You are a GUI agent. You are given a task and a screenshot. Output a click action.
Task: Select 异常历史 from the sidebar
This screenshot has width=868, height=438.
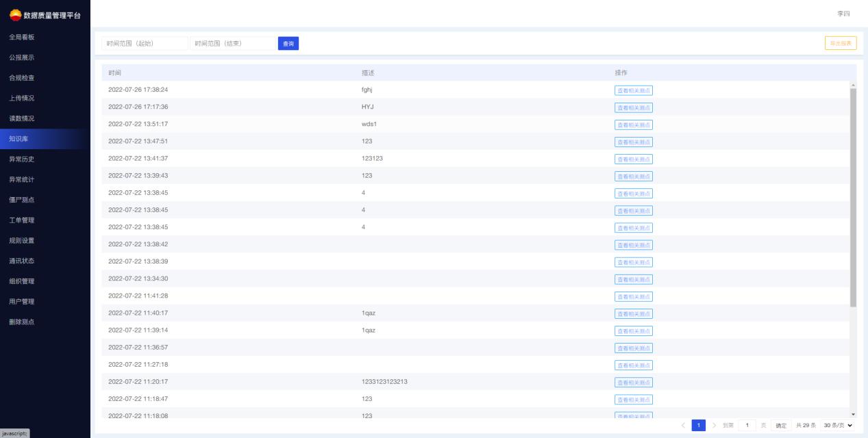(22, 159)
